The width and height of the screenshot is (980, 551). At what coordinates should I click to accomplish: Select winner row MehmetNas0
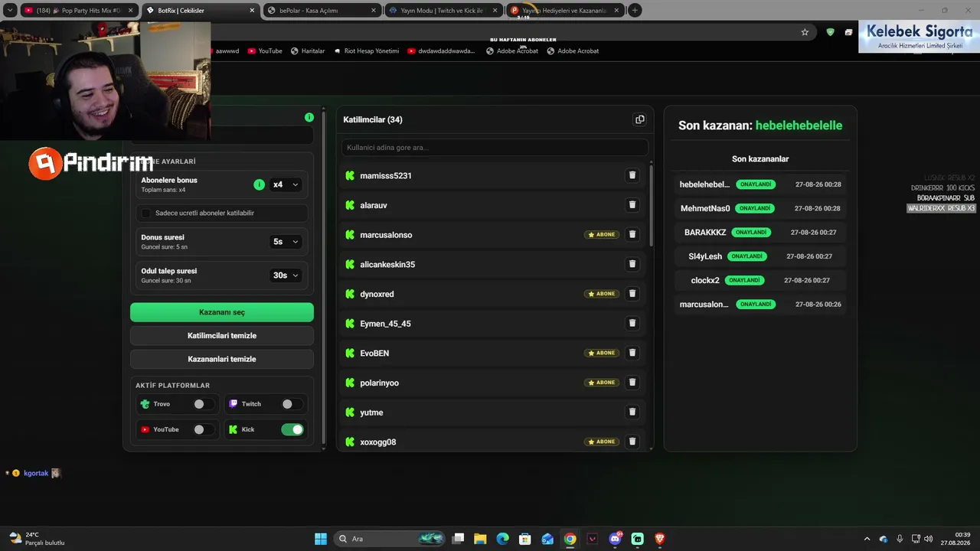(x=760, y=208)
